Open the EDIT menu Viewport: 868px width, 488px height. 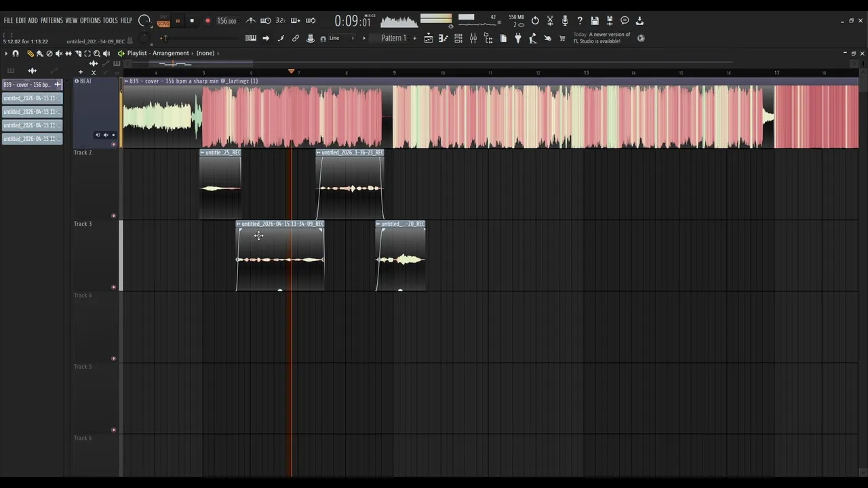click(21, 20)
